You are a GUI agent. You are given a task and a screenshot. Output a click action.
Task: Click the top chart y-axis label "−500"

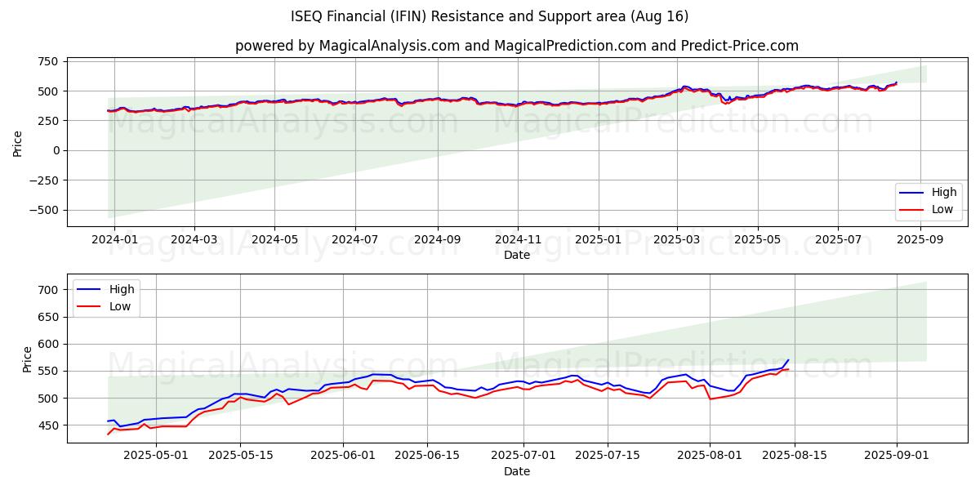click(x=42, y=210)
